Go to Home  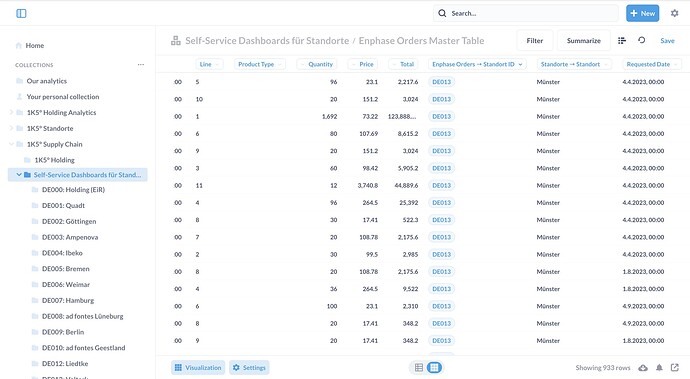(35, 45)
